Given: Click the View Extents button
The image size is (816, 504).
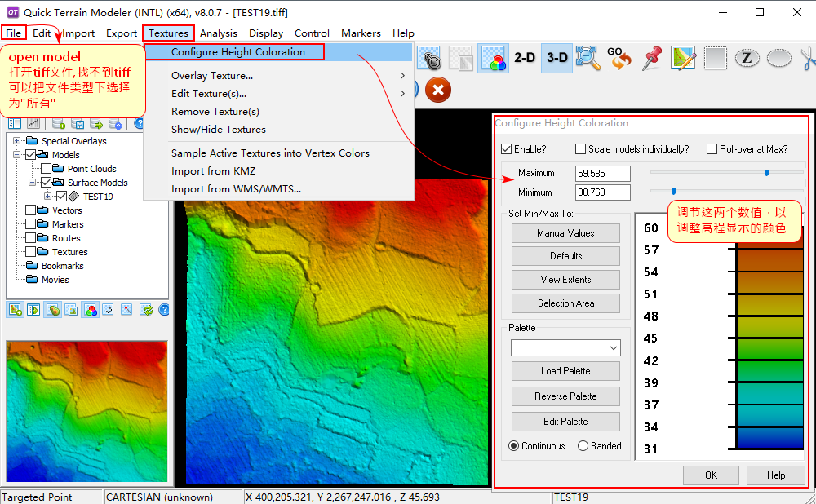Looking at the screenshot, I should (x=565, y=280).
